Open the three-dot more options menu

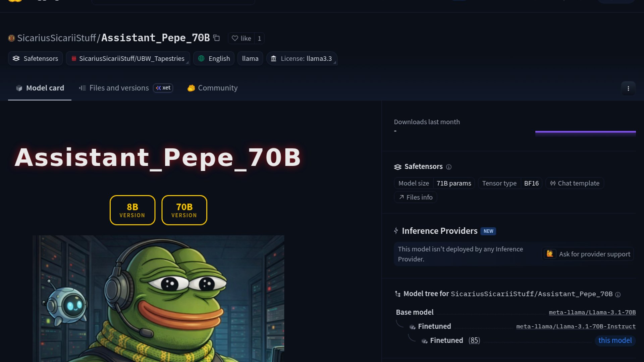pyautogui.click(x=628, y=88)
